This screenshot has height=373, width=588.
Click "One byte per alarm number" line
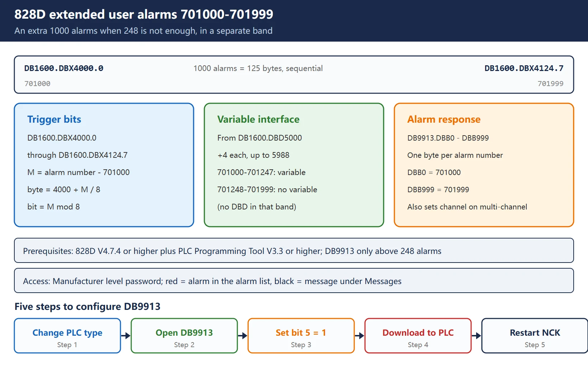pyautogui.click(x=455, y=155)
